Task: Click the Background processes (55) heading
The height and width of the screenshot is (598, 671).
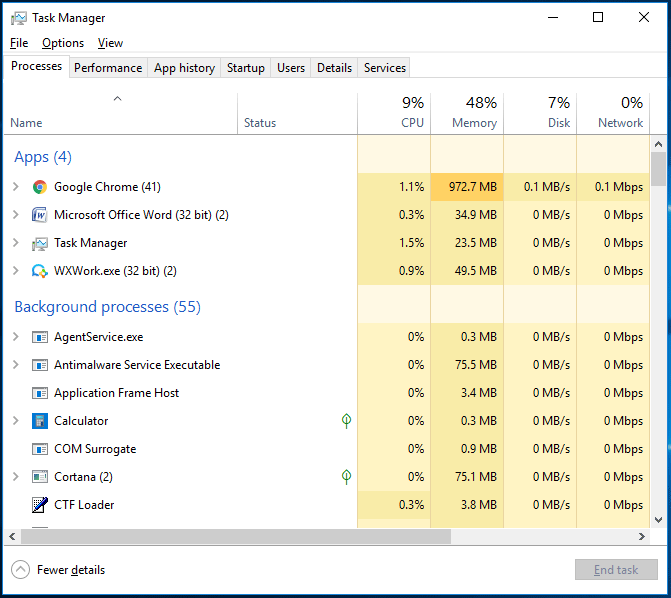Action: [x=107, y=307]
